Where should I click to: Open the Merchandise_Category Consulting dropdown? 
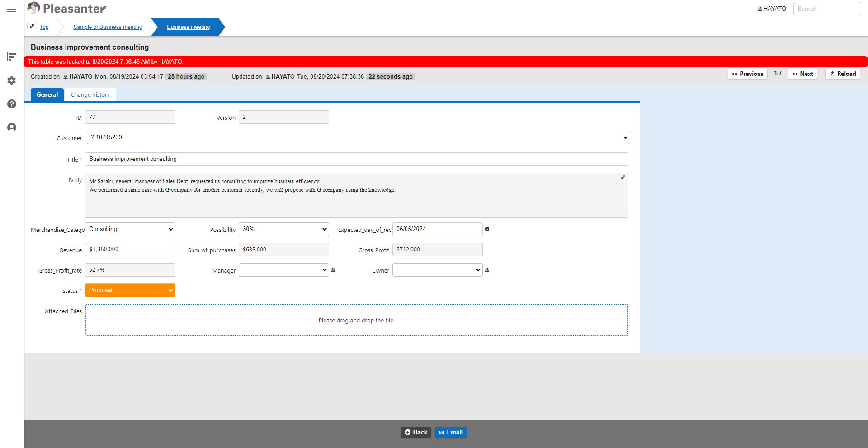(x=130, y=229)
